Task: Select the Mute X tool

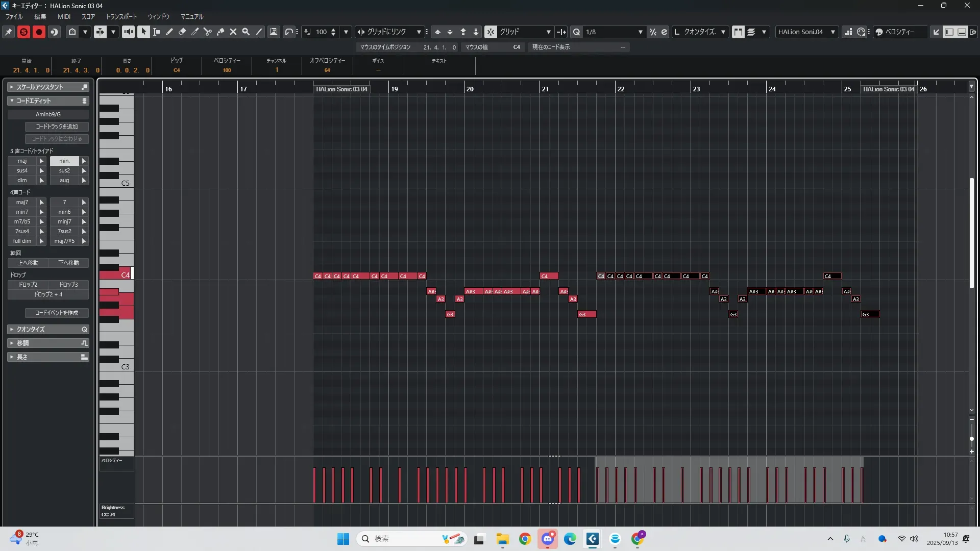Action: pyautogui.click(x=233, y=32)
